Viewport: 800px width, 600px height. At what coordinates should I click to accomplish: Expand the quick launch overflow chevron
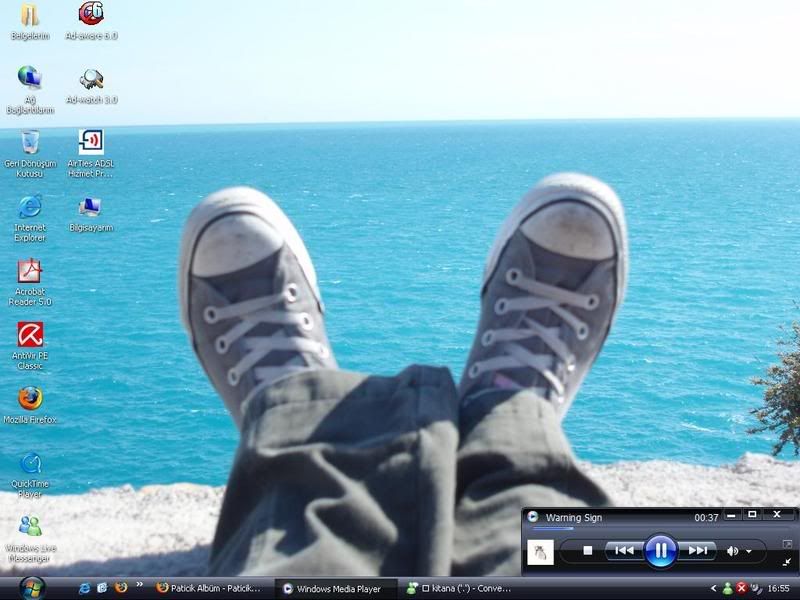(x=139, y=586)
